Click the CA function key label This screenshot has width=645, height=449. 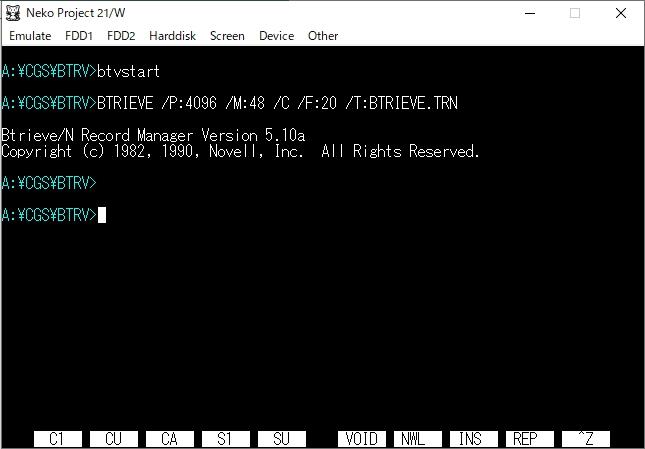(169, 439)
